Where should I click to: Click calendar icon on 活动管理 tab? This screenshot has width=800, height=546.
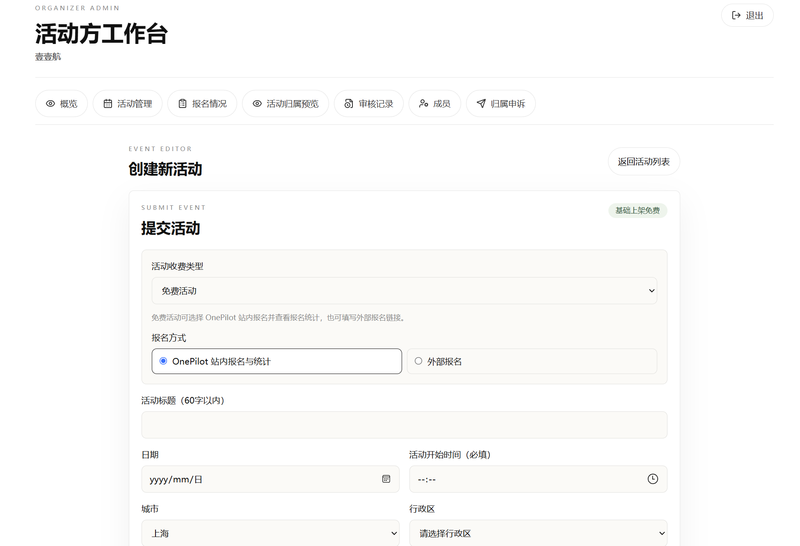point(108,104)
